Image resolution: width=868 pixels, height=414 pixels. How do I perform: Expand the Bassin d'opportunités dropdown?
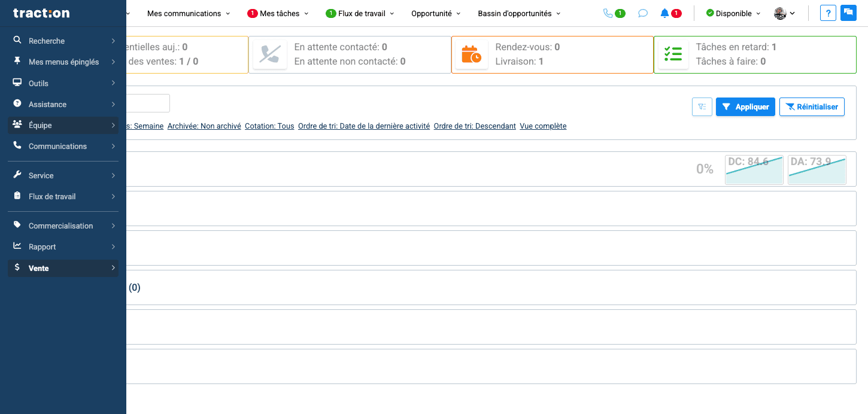point(520,13)
